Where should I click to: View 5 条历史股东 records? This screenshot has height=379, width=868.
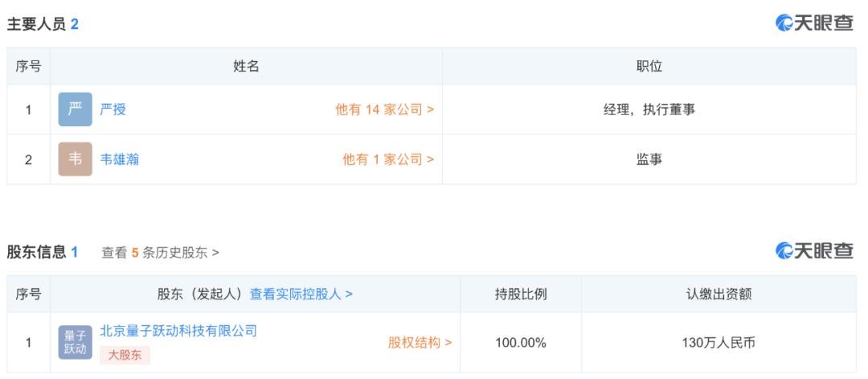(x=160, y=253)
